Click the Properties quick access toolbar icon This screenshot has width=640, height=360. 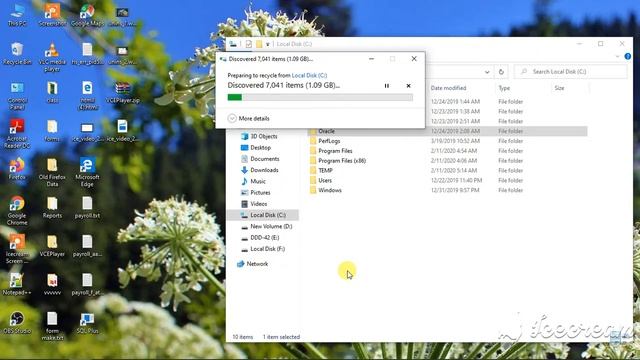tap(249, 44)
